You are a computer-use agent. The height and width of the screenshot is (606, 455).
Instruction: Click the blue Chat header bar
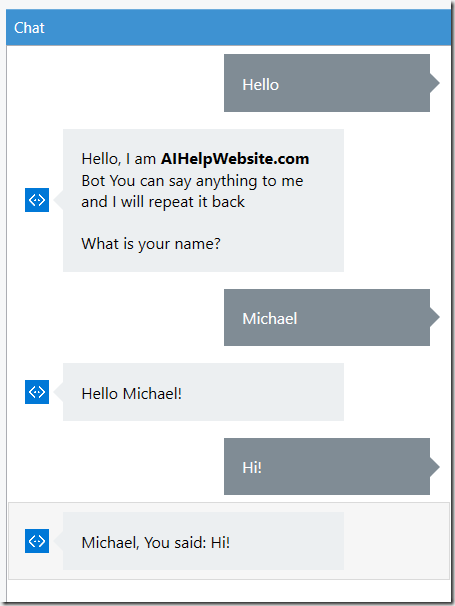pyautogui.click(x=228, y=27)
